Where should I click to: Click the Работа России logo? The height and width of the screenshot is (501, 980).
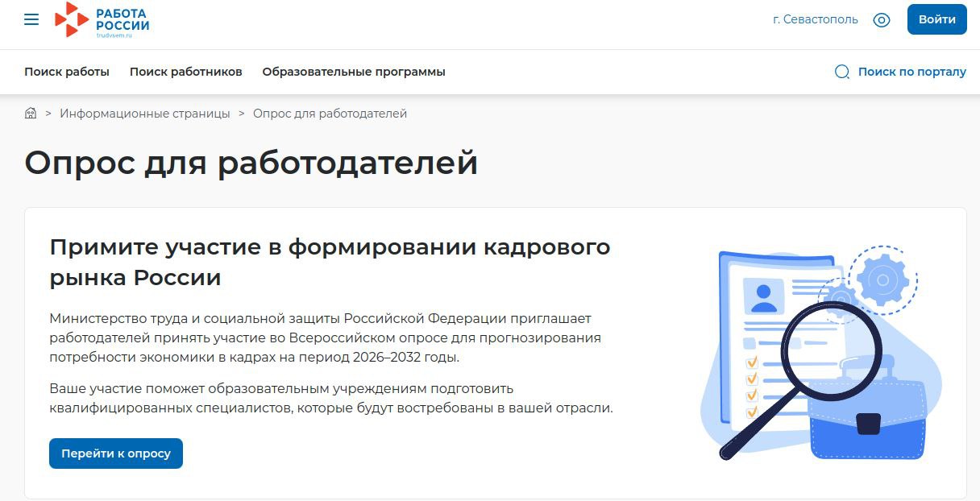[x=102, y=19]
